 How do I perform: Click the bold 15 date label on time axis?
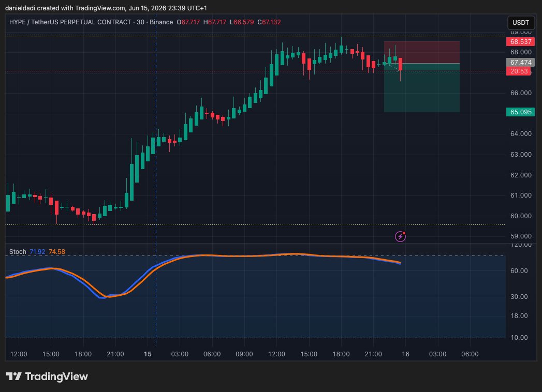coord(148,354)
